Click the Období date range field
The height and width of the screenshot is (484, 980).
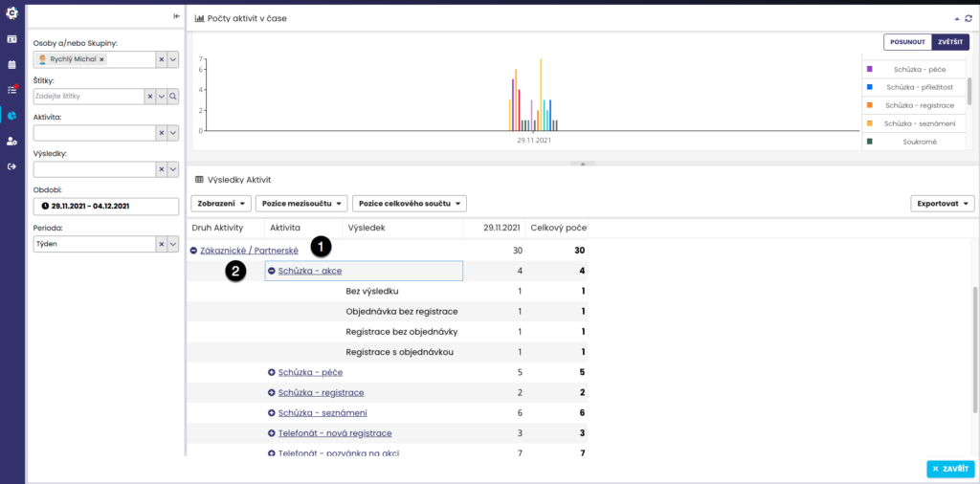[x=105, y=206]
